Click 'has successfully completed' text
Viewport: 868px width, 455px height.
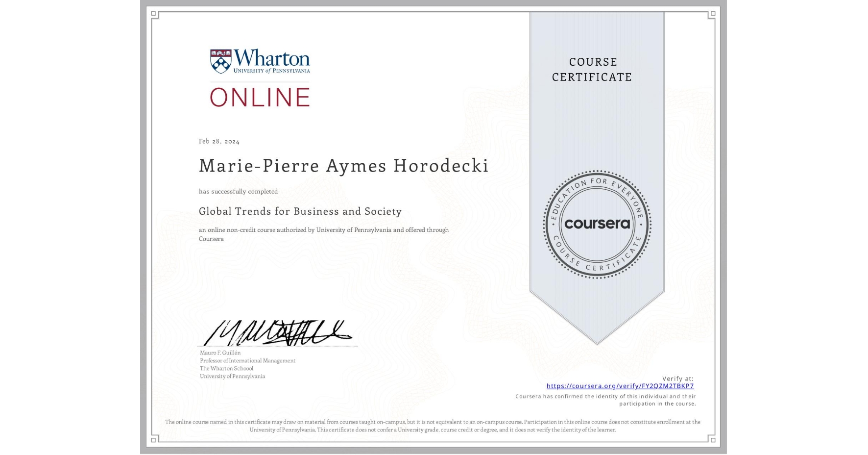pos(238,191)
